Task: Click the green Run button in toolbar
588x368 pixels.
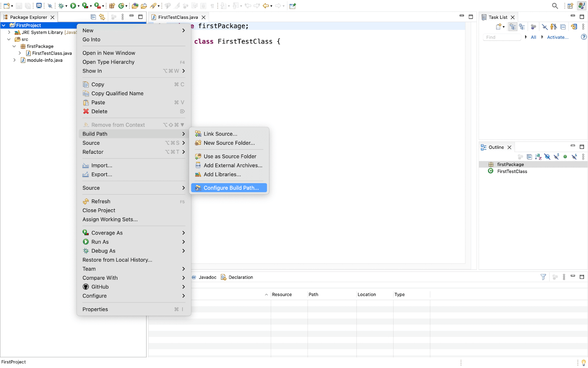Action: click(x=73, y=6)
